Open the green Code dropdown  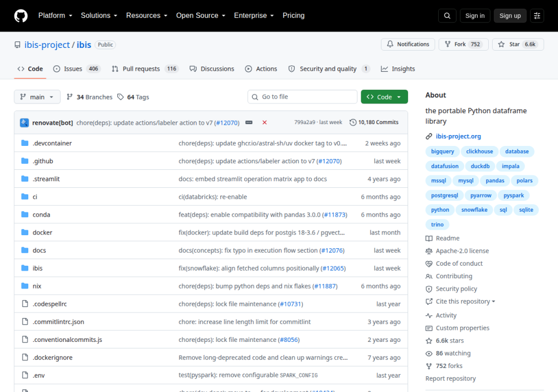[x=384, y=97]
